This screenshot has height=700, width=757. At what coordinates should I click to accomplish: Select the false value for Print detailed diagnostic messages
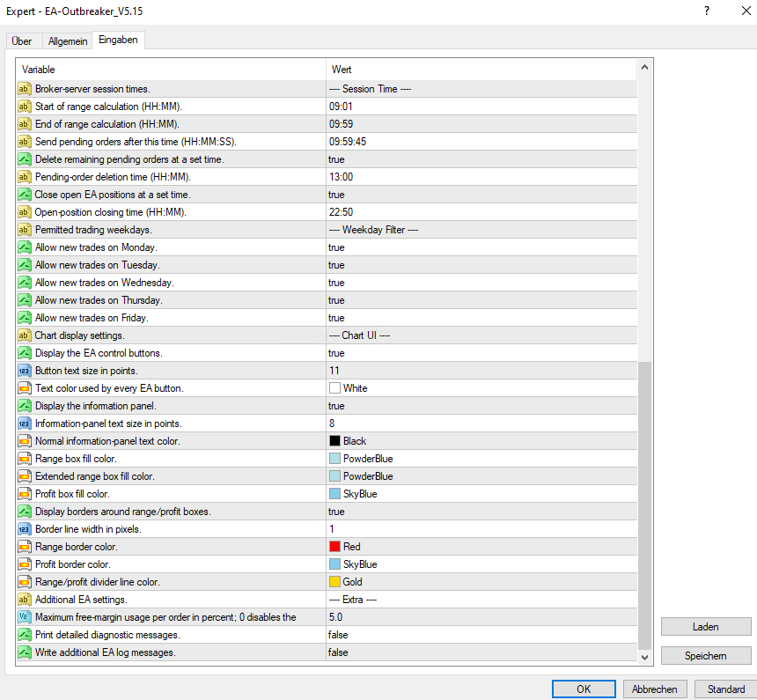338,635
